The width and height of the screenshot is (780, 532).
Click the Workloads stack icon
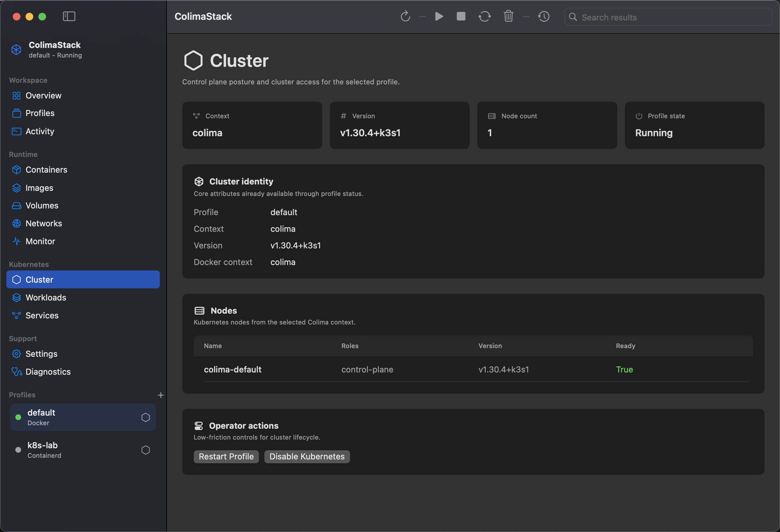click(x=16, y=298)
